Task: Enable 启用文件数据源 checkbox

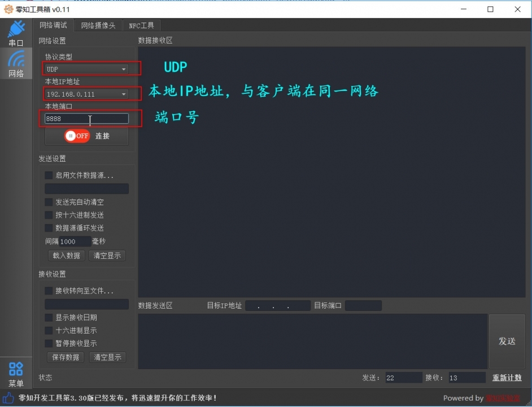Action: point(49,176)
